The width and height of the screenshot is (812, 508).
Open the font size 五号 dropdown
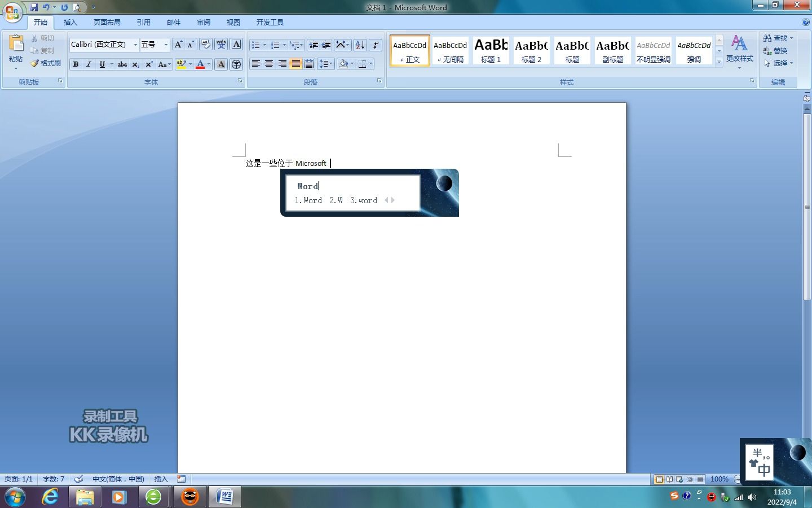[166, 45]
